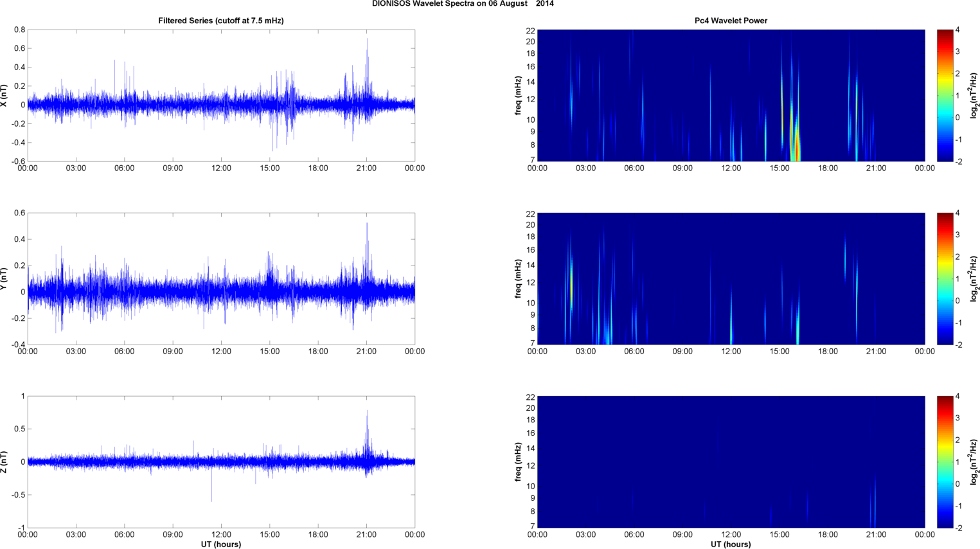Click 'freq (mHz)' label of bottom spectrogram
980x549 pixels.
coord(518,462)
